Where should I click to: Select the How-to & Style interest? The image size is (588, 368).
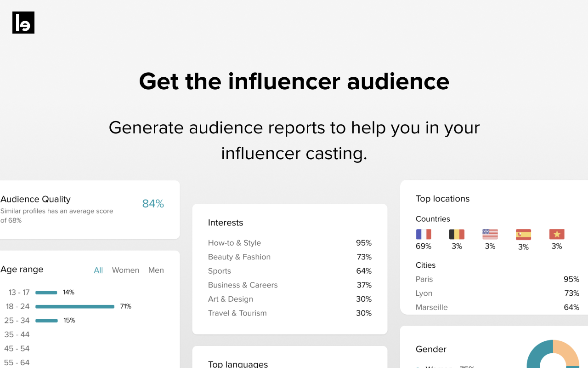(x=234, y=243)
